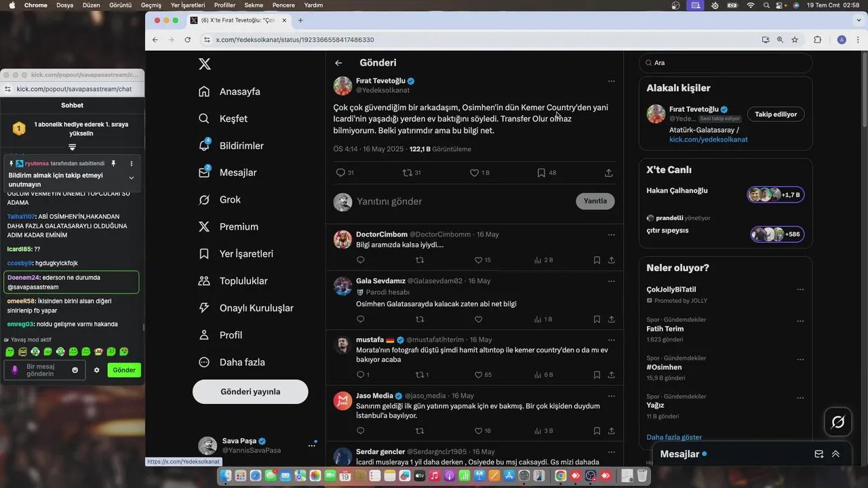Viewport: 868px width, 488px height.
Task: Open Profil in sidebar
Action: (220, 335)
